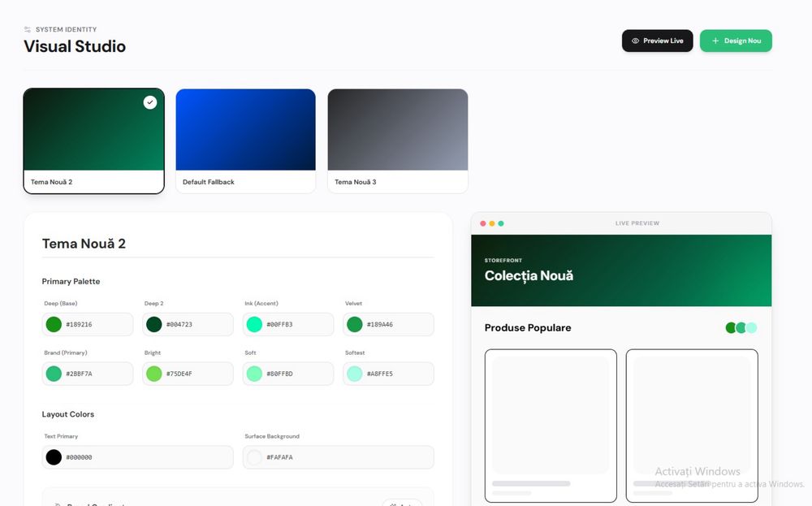The image size is (812, 506).
Task: Focus the #00FFB3 hex value
Action: click(279, 325)
